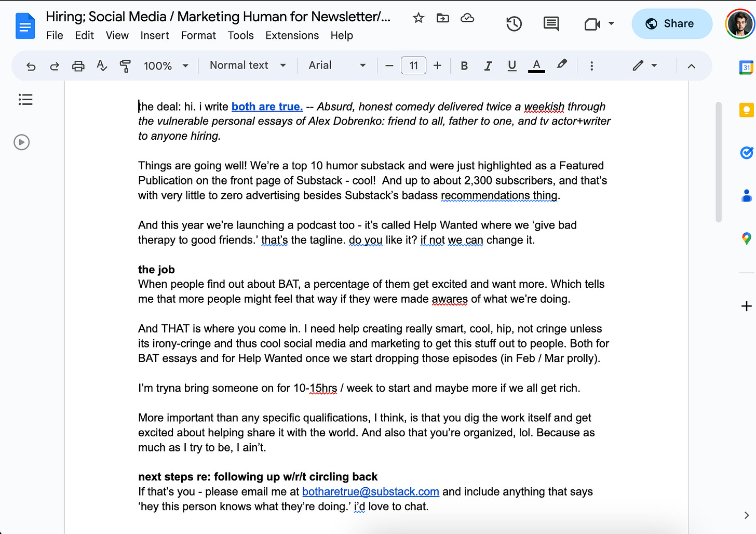Toggle italic formatting
This screenshot has width=756, height=534.
[488, 66]
